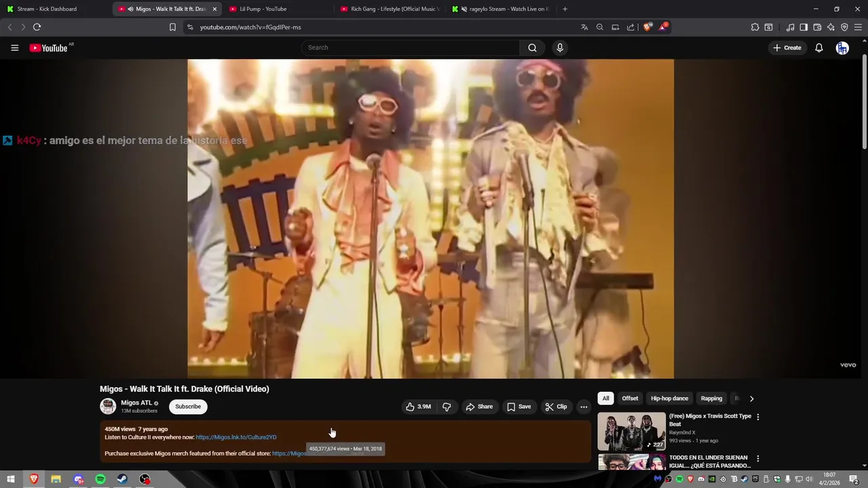Open the browser extensions puzzle icon

click(x=755, y=27)
